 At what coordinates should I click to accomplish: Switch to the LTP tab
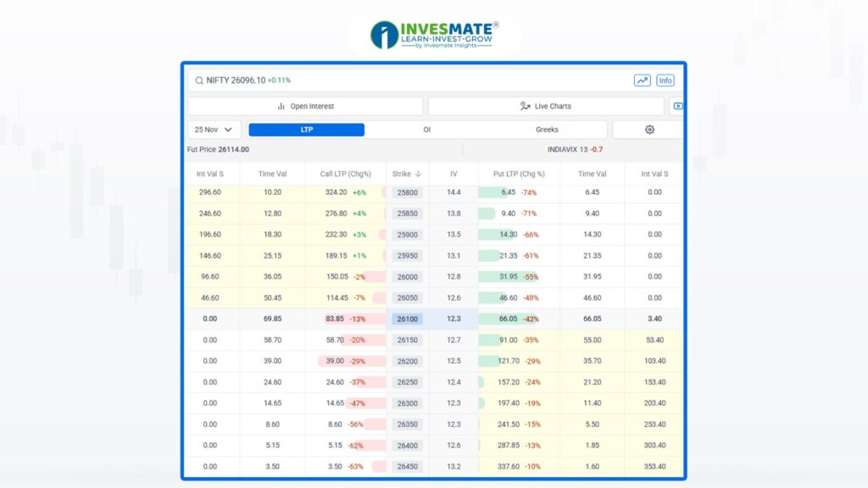(x=306, y=130)
